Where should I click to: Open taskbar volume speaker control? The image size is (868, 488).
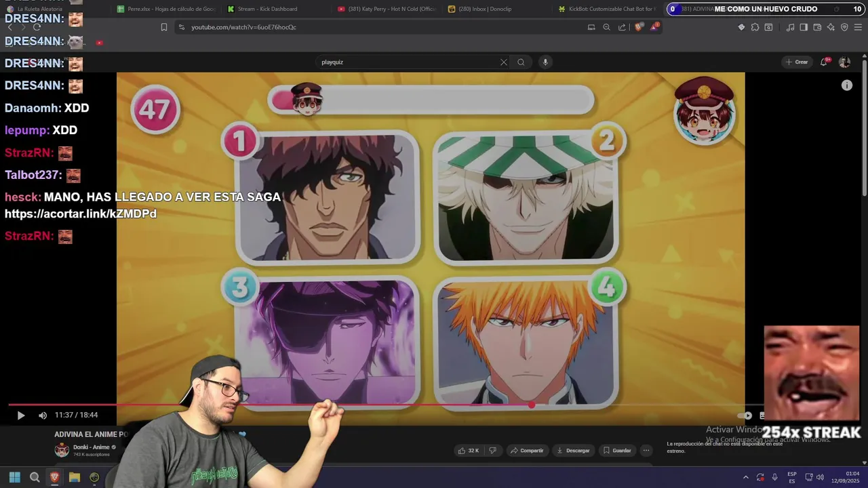tap(820, 477)
